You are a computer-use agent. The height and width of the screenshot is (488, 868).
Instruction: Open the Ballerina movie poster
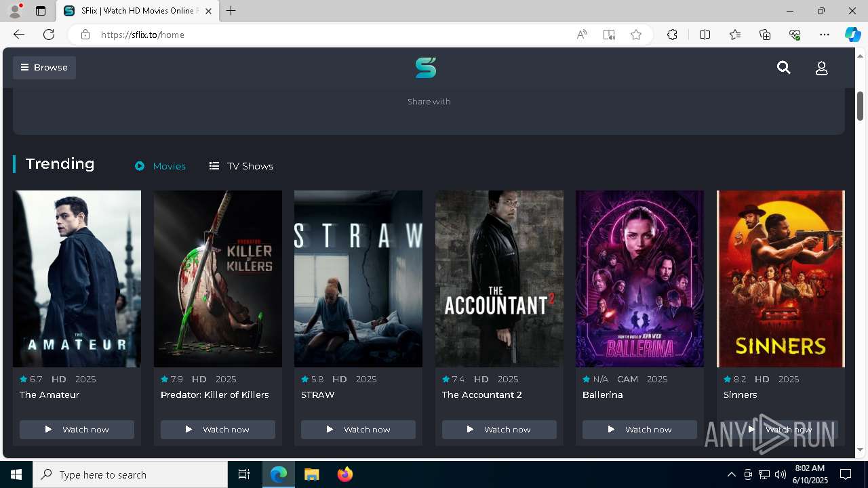[x=639, y=279]
